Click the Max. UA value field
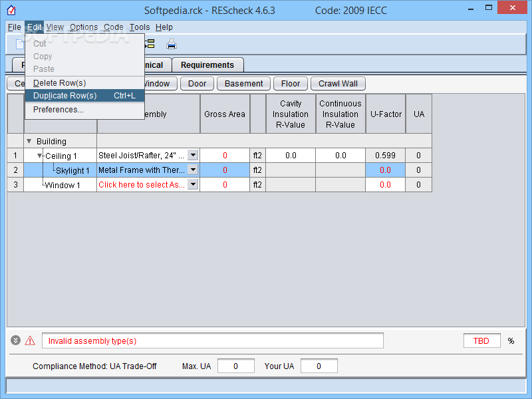Image resolution: width=532 pixels, height=399 pixels. 236,366
